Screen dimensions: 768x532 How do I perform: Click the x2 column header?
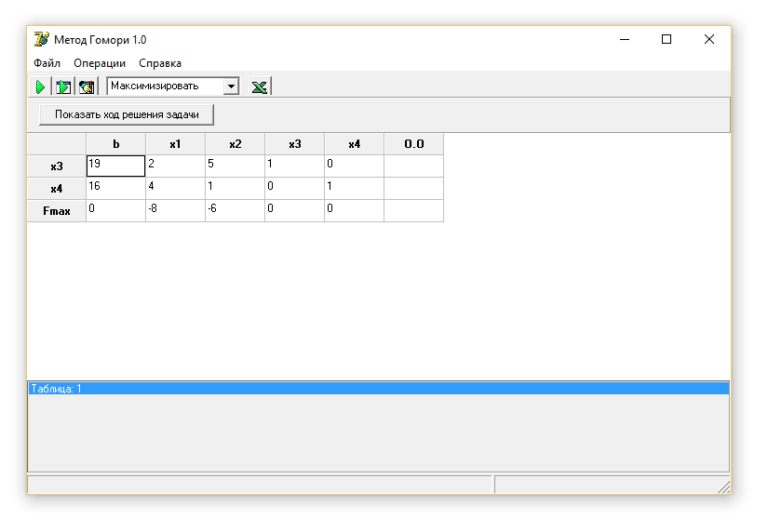tap(236, 144)
